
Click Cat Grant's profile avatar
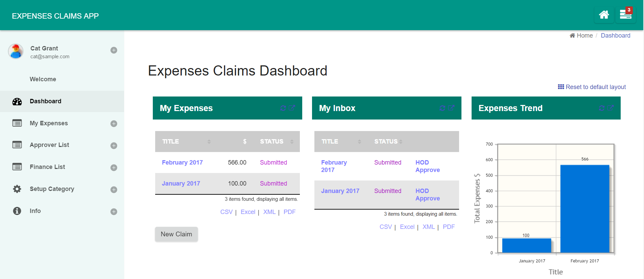click(x=16, y=51)
